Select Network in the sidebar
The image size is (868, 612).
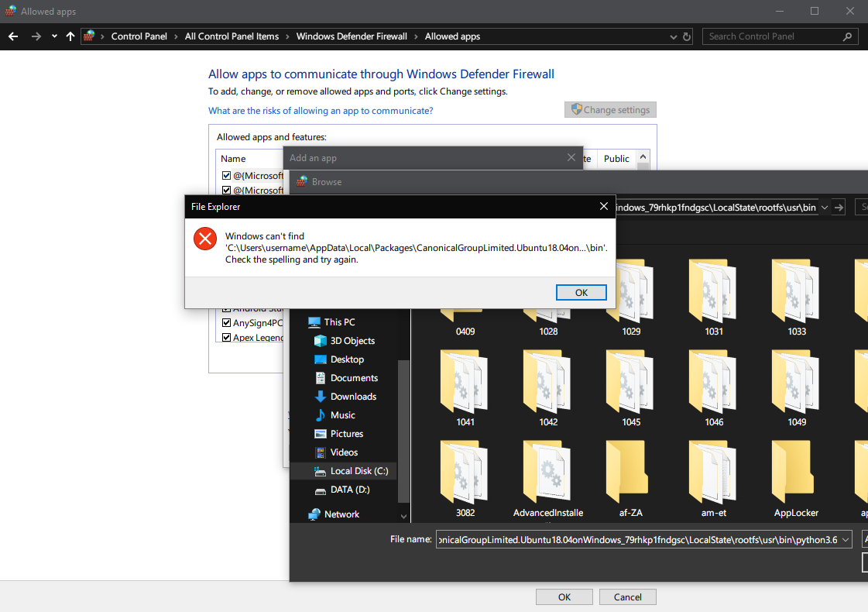click(344, 514)
